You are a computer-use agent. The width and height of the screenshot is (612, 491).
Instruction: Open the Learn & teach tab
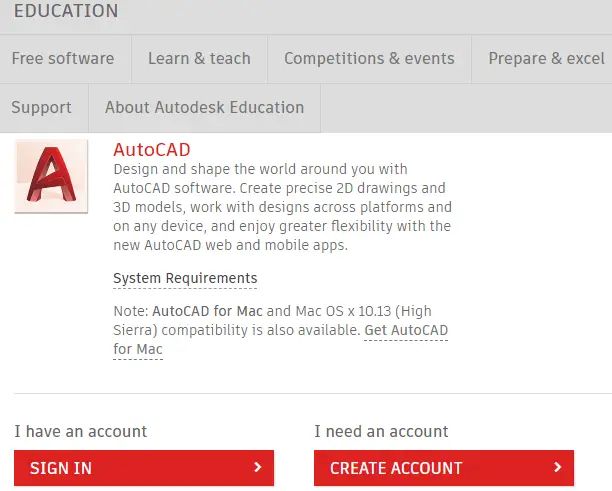(x=199, y=59)
